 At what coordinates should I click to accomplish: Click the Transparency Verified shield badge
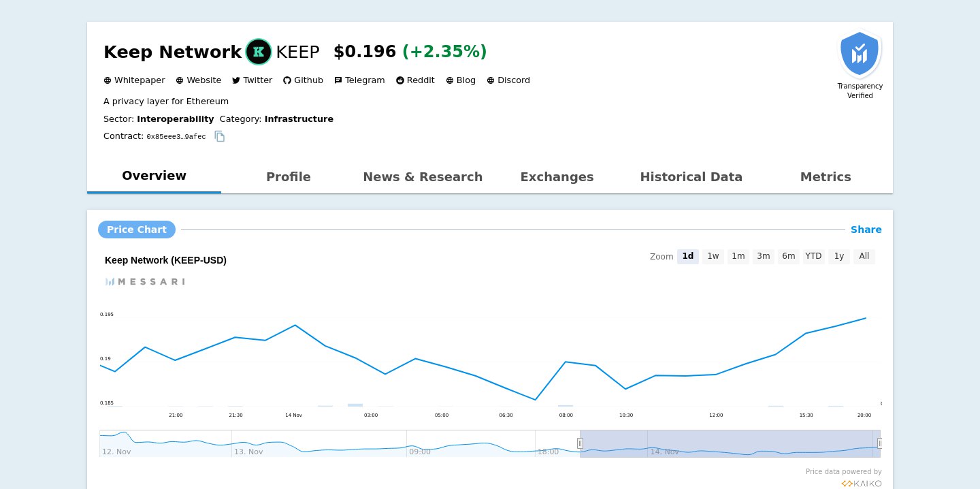tap(860, 54)
